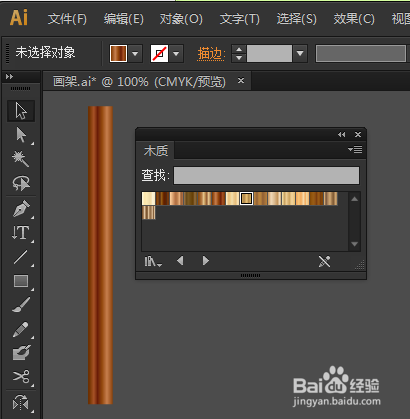Select the Selection tool (black arrow)
This screenshot has width=410, height=419.
pyautogui.click(x=21, y=111)
